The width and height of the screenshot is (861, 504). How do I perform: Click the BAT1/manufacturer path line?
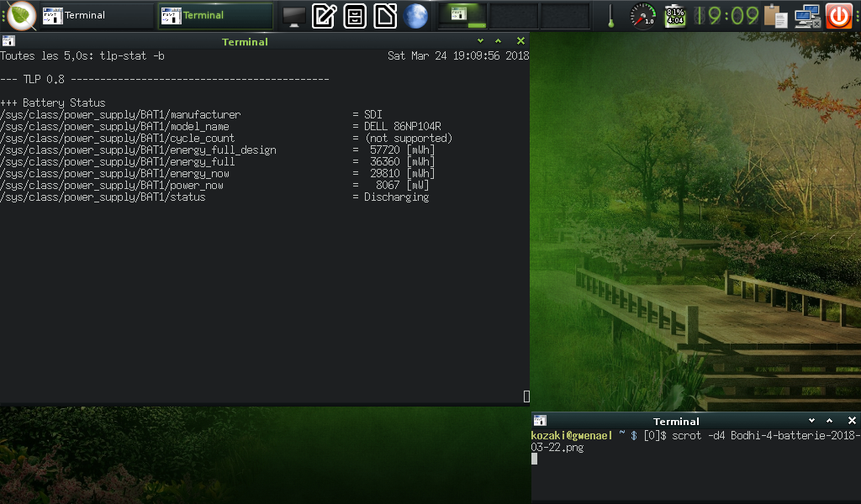120,114
